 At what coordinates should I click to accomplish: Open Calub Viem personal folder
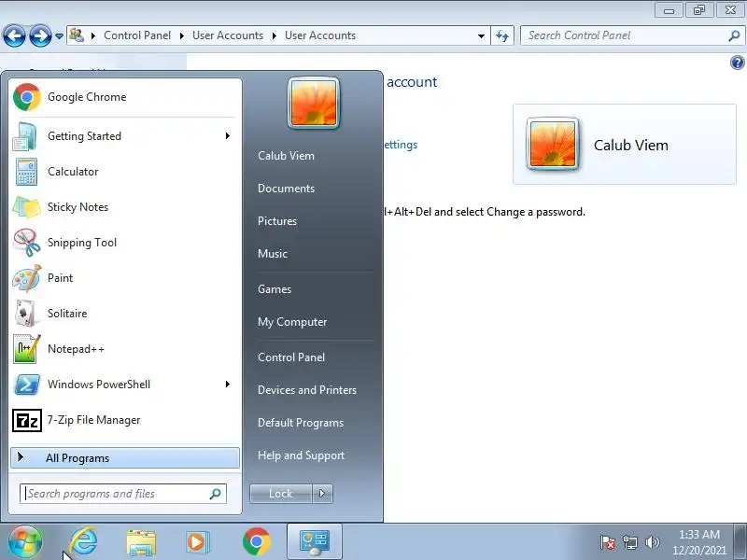pos(286,156)
